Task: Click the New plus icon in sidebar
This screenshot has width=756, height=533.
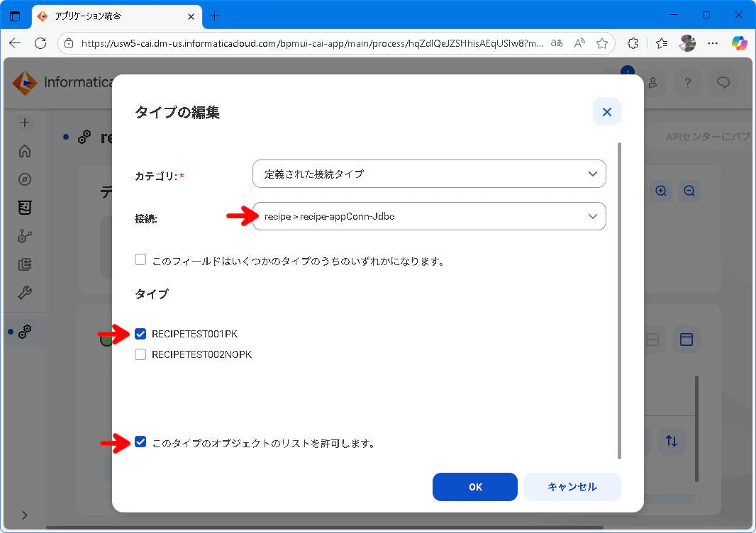Action: point(25,123)
